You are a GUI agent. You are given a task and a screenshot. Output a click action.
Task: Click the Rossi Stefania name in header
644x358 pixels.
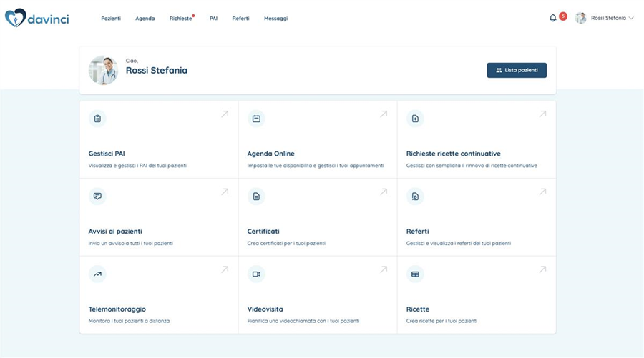click(608, 18)
